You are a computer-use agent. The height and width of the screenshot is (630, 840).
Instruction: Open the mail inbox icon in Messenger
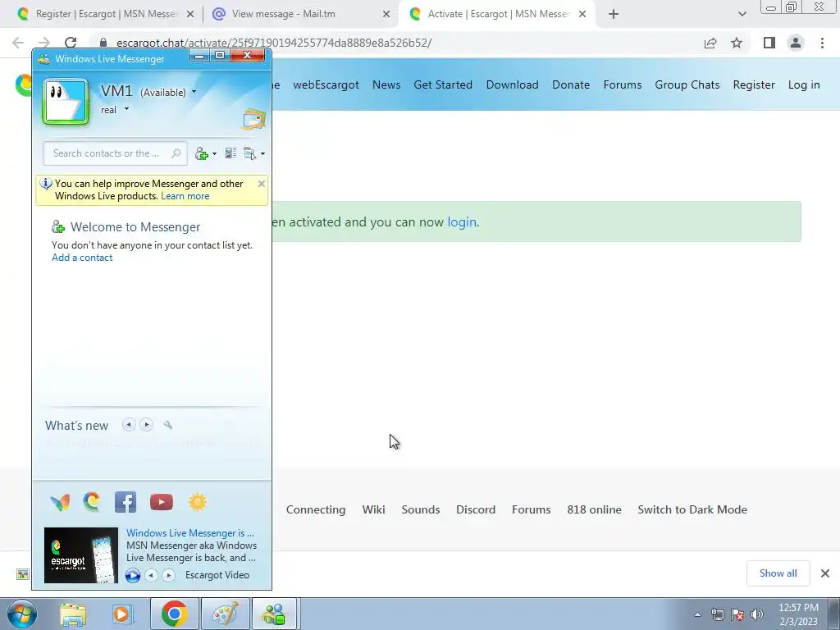coord(254,119)
